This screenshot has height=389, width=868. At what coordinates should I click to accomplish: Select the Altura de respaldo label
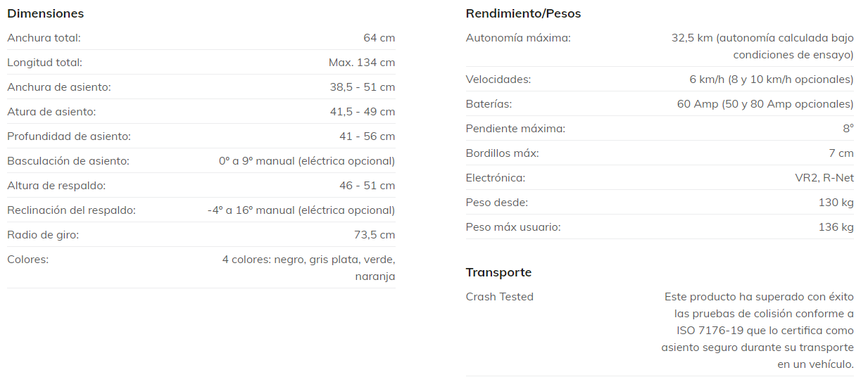[56, 185]
